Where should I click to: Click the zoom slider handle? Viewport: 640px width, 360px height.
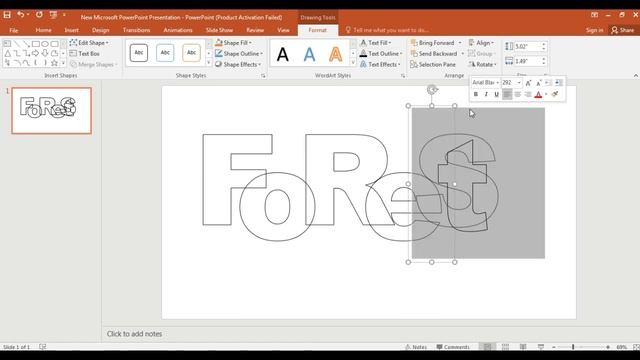573,347
